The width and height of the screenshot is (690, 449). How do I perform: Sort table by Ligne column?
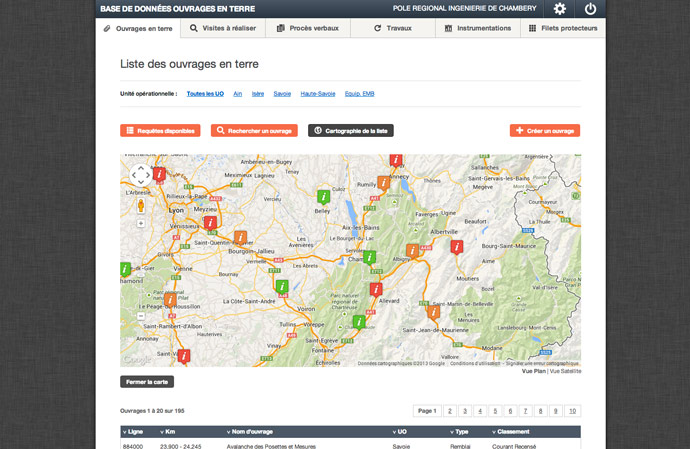131,432
